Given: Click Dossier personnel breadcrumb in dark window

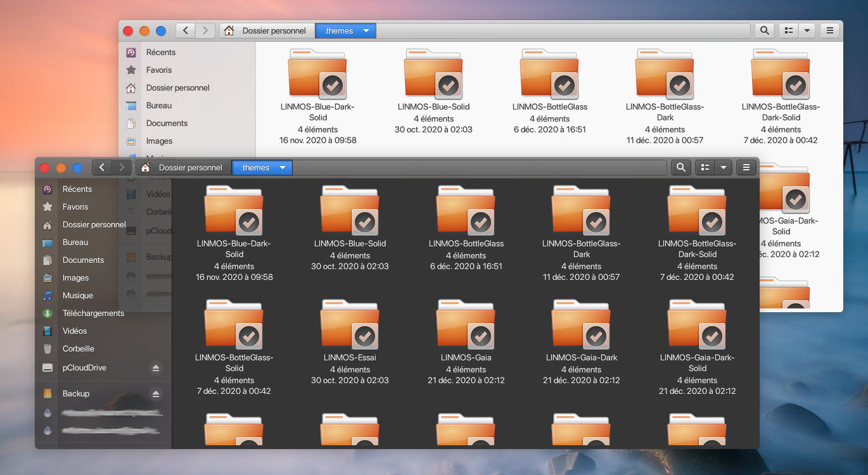Looking at the screenshot, I should click(184, 168).
